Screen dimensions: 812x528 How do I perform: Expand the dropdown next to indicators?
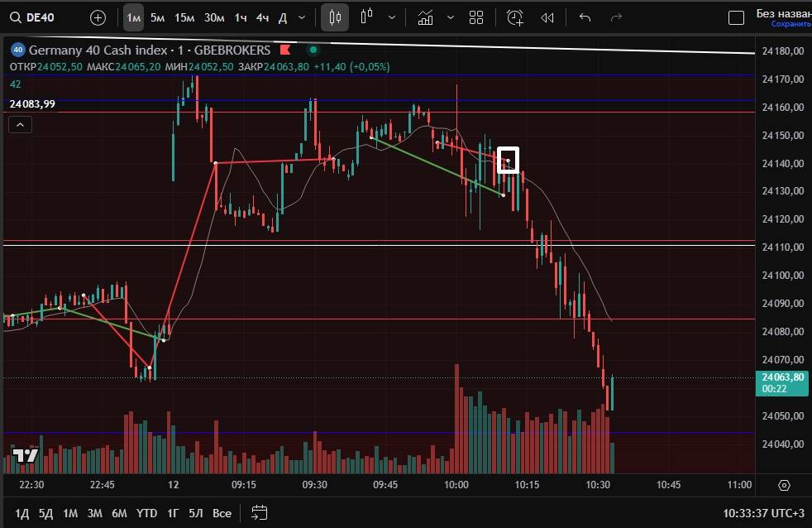pyautogui.click(x=450, y=17)
